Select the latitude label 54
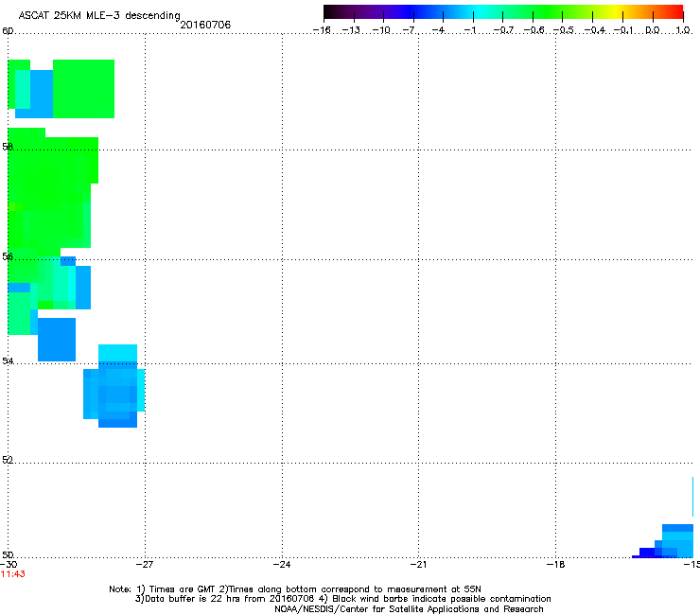This screenshot has height=615, width=700. (x=8, y=361)
